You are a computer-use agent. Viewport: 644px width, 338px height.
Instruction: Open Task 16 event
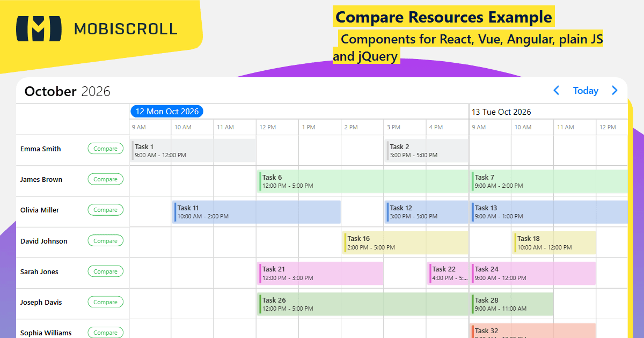406,243
